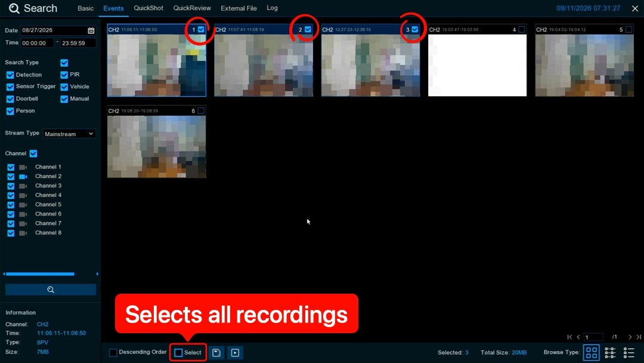The image size is (644, 363).
Task: Click the Channel 1 camera icon
Action: pyautogui.click(x=23, y=167)
